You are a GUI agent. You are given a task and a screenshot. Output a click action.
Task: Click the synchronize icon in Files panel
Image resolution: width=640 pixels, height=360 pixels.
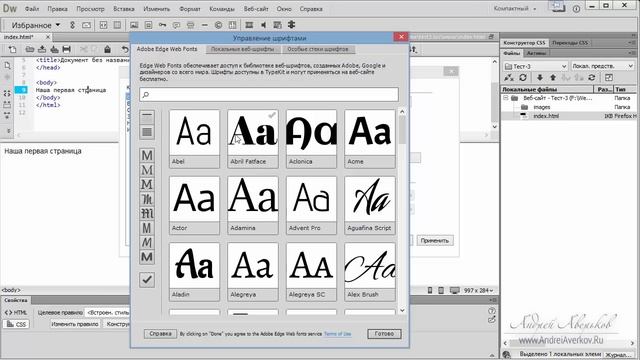click(x=591, y=78)
